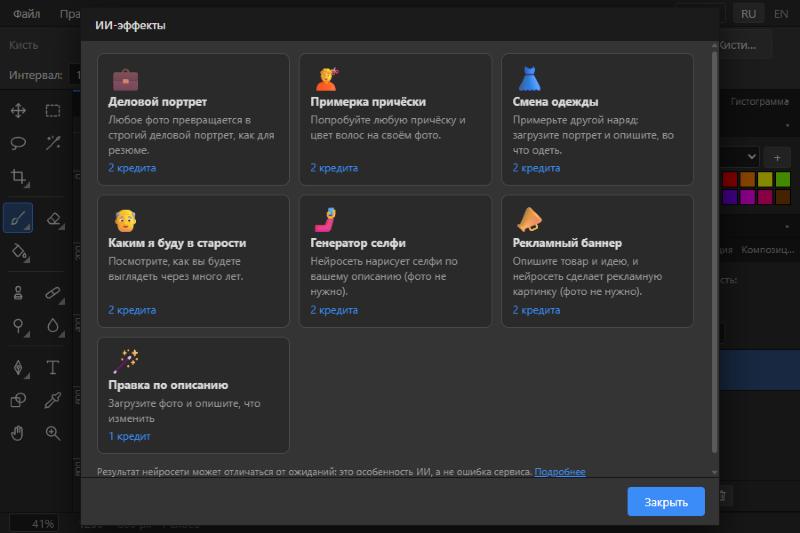
Task: Click the dialog's vertical scrollbar
Action: click(x=714, y=251)
